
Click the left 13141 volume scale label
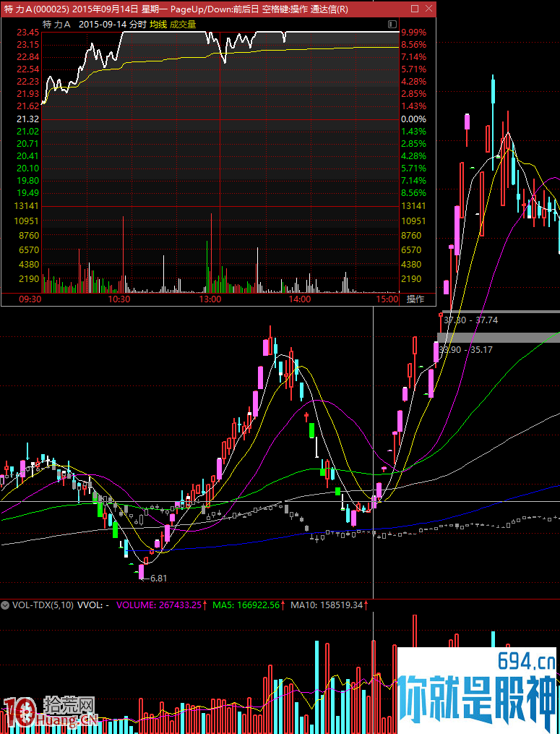[27, 206]
